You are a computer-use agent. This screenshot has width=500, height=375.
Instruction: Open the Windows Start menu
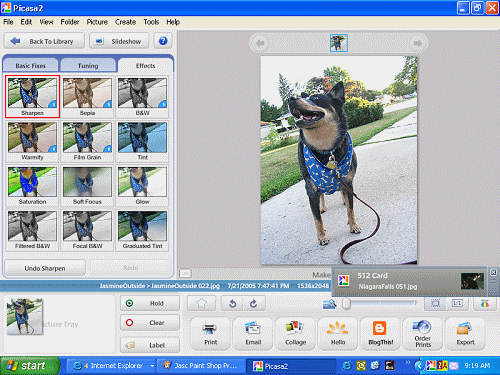[x=30, y=366]
